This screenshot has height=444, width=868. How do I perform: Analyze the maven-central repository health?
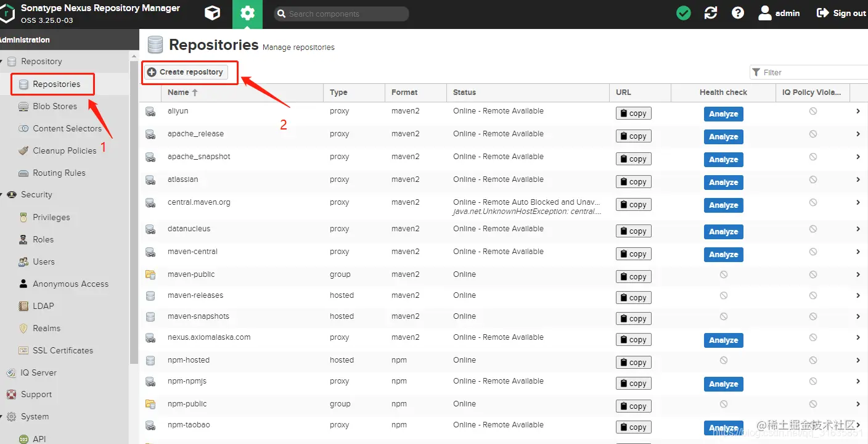click(x=724, y=255)
